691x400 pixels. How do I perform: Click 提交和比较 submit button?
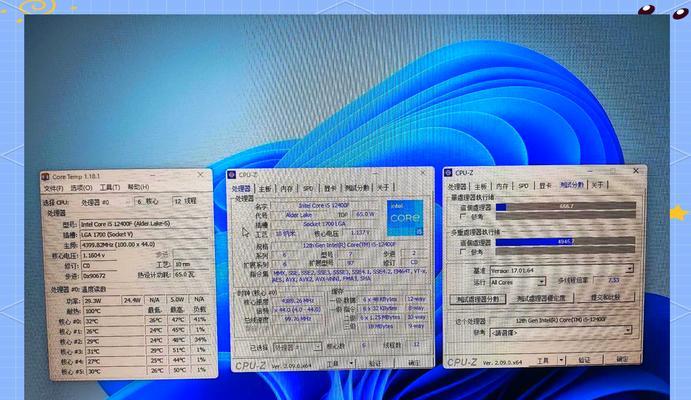[x=605, y=297]
